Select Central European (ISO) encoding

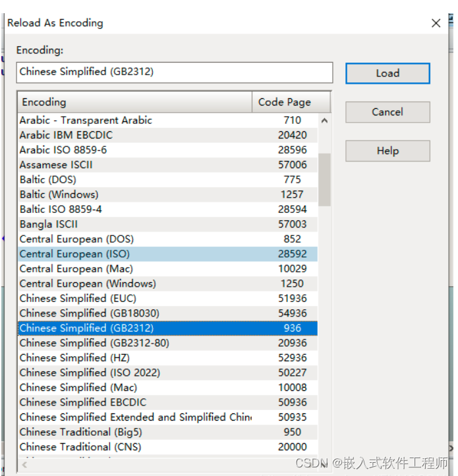(168, 254)
